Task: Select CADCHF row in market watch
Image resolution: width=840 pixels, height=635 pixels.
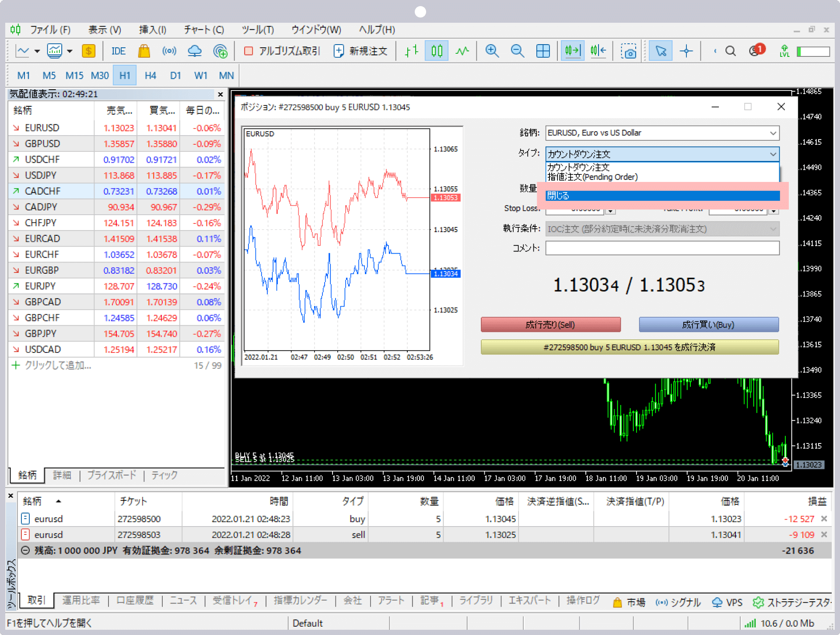Action: [116, 191]
